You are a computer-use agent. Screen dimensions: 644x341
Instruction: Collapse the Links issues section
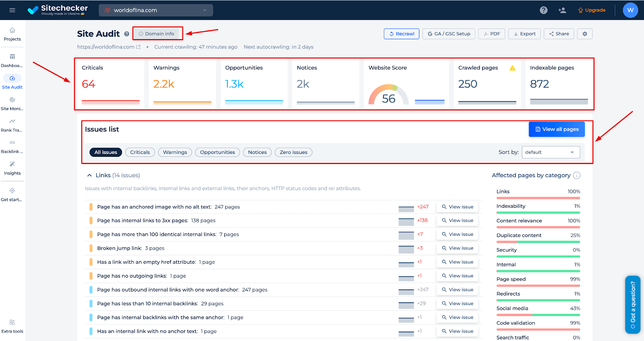[x=89, y=175]
